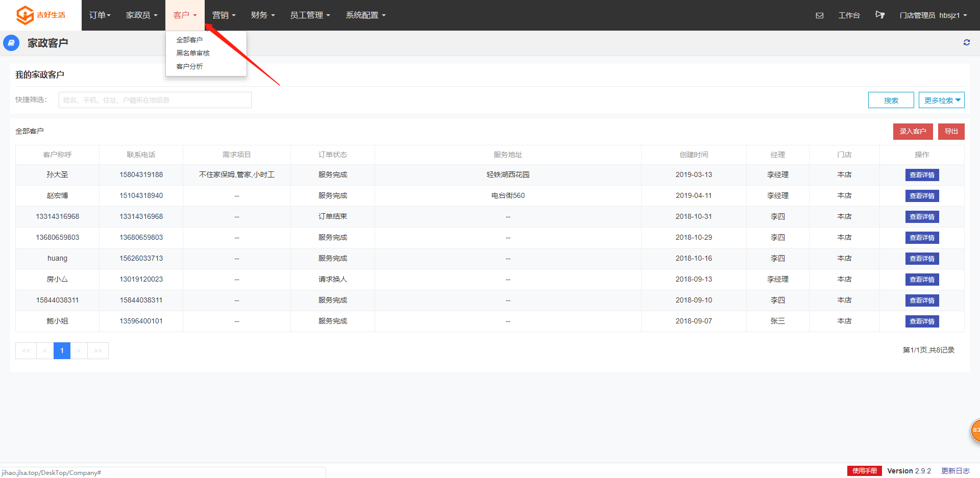Screen dimensions: 980x478
Task: Click the 服务地址 column header
Action: [x=508, y=155]
